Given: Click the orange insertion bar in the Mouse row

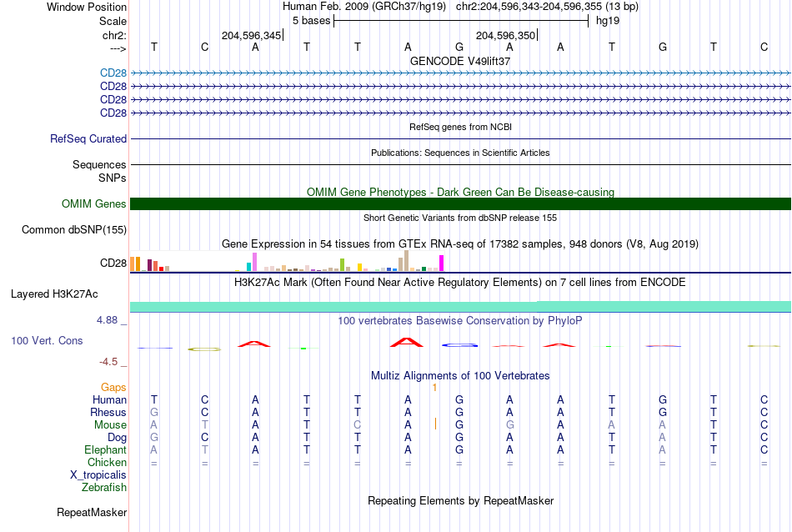Looking at the screenshot, I should [435, 424].
